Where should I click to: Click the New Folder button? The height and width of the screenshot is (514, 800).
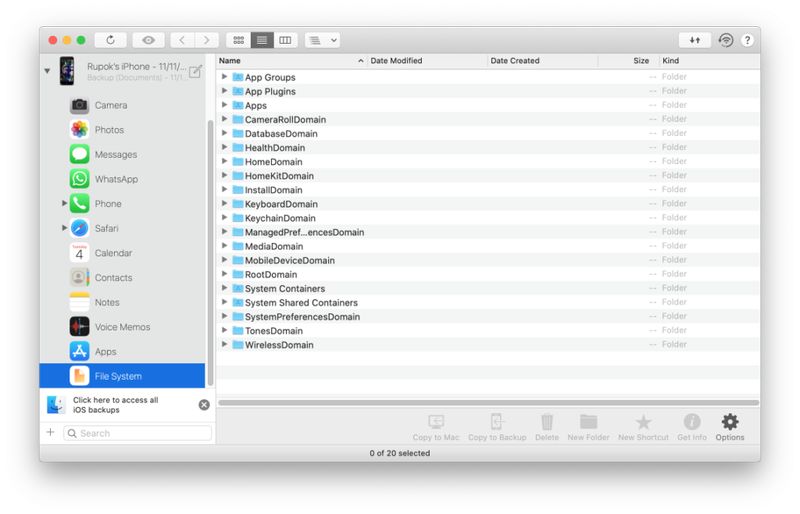tap(588, 427)
